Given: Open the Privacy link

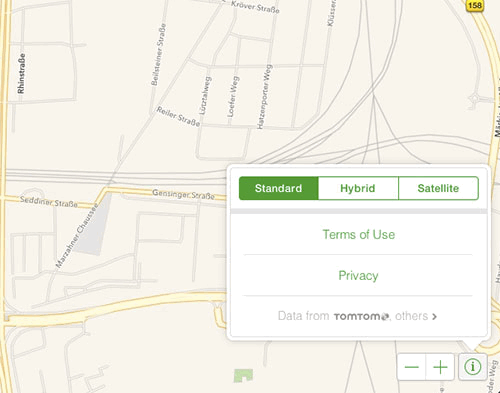Looking at the screenshot, I should coord(358,276).
